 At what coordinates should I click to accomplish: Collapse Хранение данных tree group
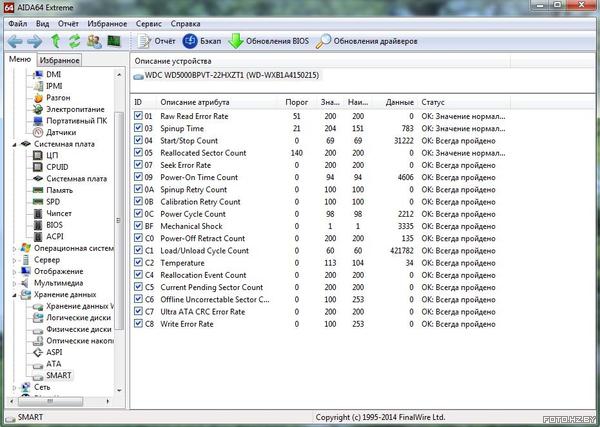(14, 295)
